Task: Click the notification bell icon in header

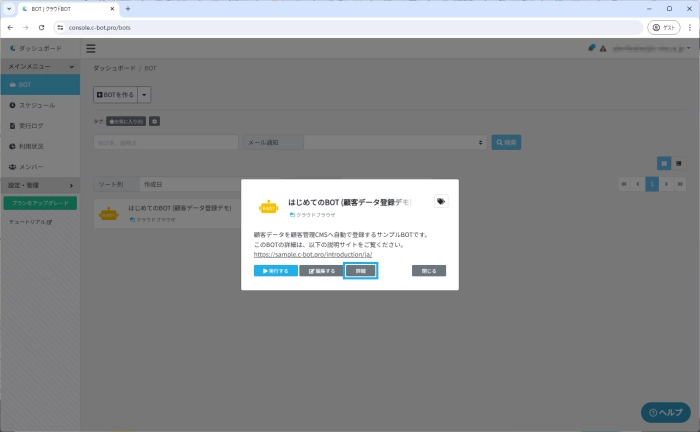Action: tap(591, 48)
